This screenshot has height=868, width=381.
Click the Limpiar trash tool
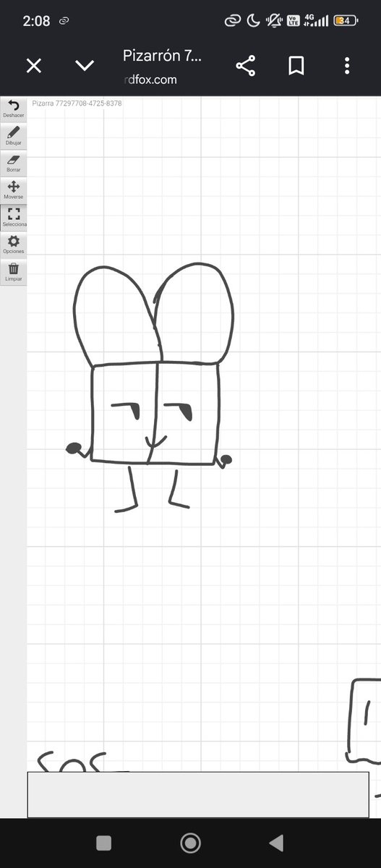[x=13, y=272]
